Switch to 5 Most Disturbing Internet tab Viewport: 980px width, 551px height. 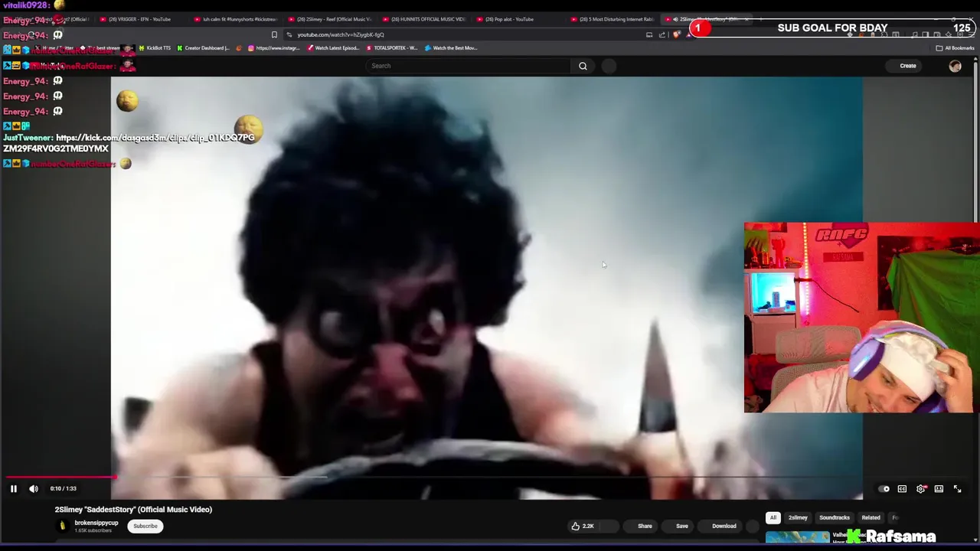612,19
